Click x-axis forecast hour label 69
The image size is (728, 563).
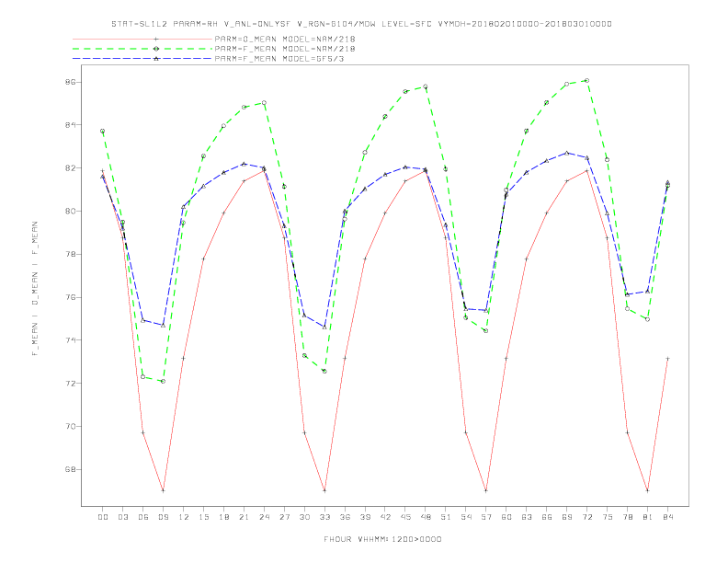567,517
